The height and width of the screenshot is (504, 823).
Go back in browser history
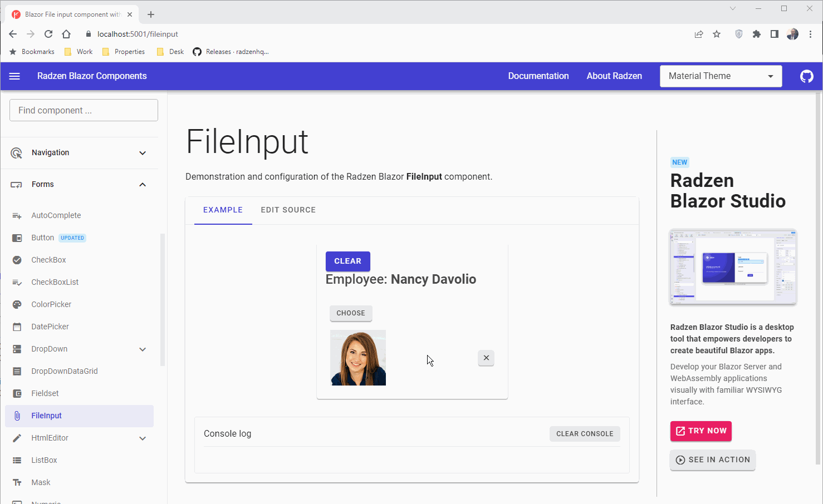pos(13,34)
